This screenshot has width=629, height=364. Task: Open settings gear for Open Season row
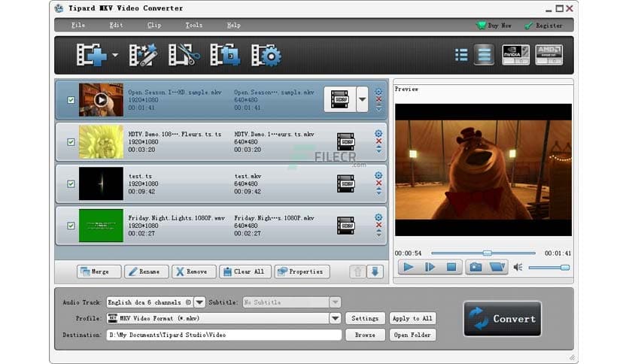click(378, 92)
